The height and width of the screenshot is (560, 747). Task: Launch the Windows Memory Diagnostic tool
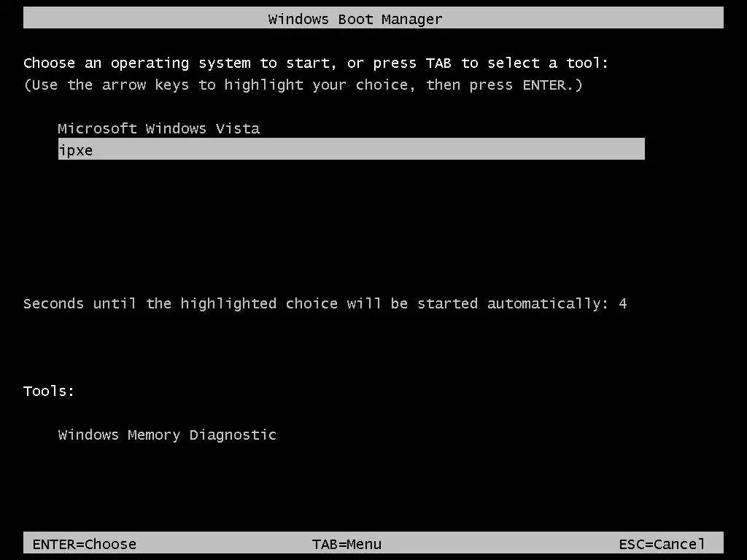pos(167,435)
